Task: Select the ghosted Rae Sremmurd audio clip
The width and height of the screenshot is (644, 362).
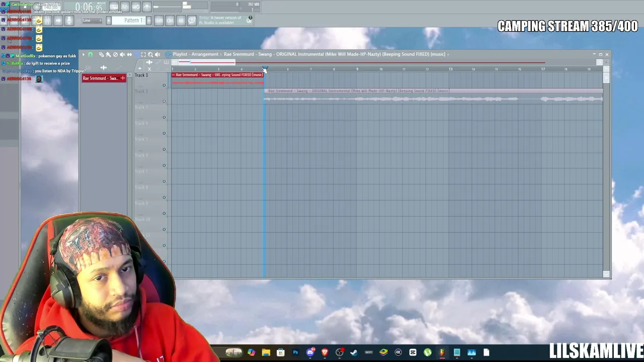Action: point(433,96)
